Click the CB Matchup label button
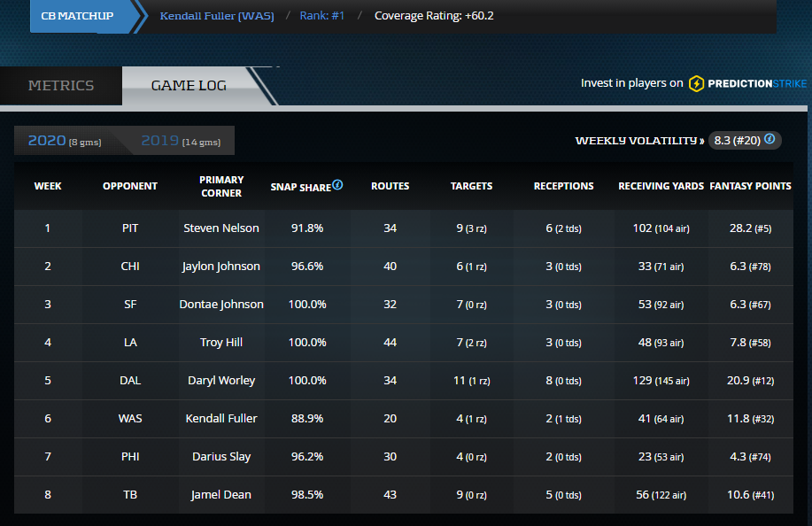 (80, 16)
